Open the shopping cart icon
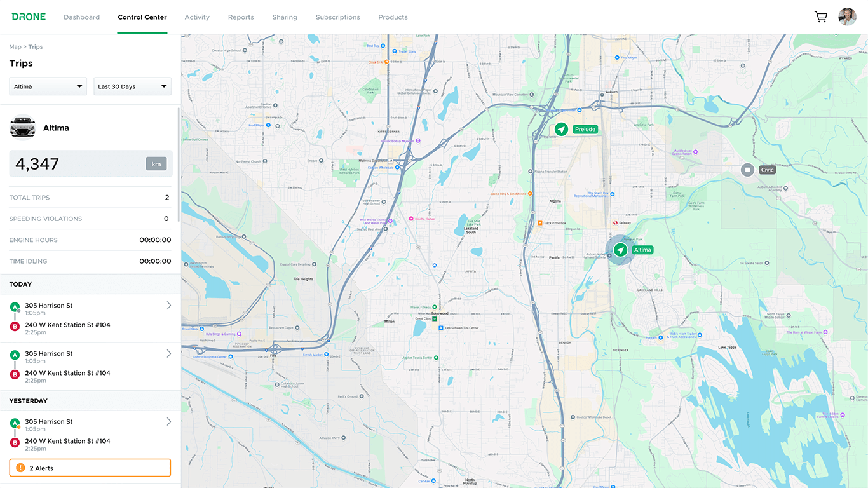 click(x=820, y=17)
